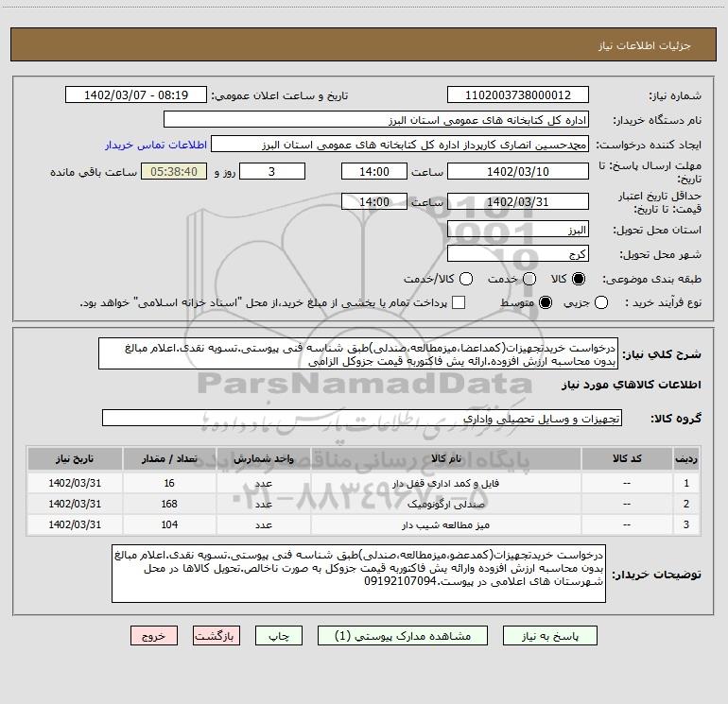Select the خدمت radio button
Viewport: 728px width, 704px height.
529,279
